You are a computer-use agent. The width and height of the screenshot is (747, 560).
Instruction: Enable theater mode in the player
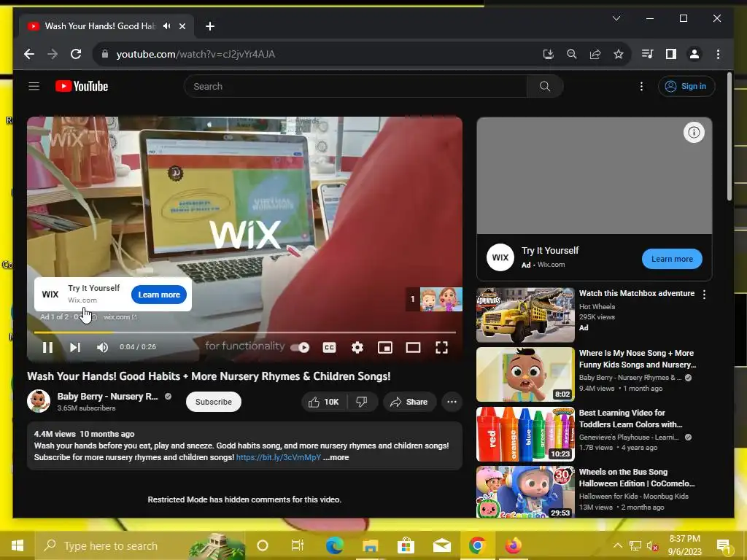[413, 348]
